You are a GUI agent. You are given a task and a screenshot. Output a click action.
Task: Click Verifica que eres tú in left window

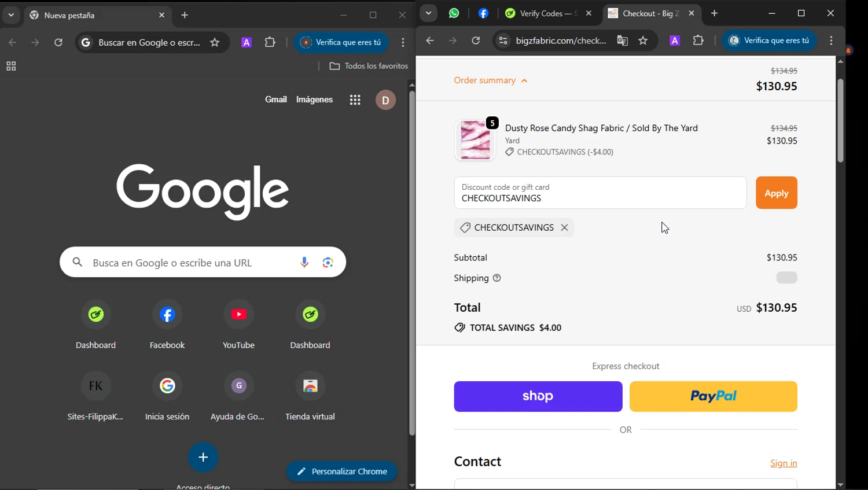341,42
